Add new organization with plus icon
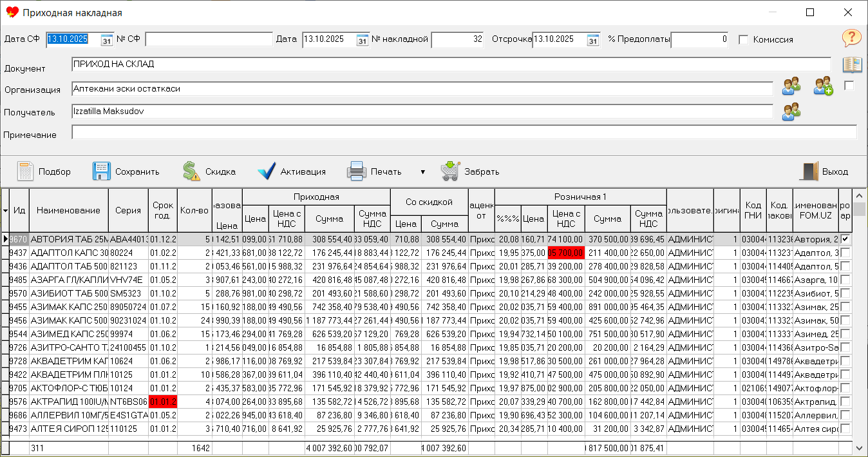Viewport: 868px width, 457px height. point(822,86)
